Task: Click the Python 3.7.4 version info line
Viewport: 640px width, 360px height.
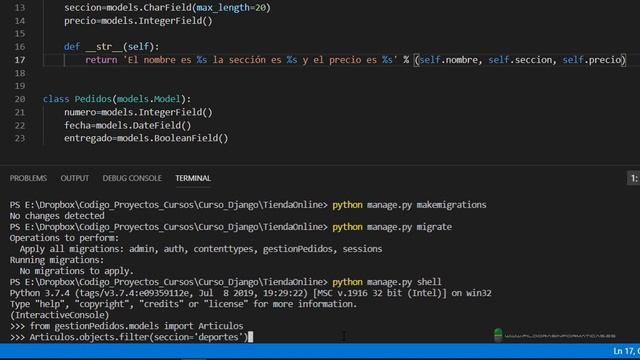Action: (251, 293)
